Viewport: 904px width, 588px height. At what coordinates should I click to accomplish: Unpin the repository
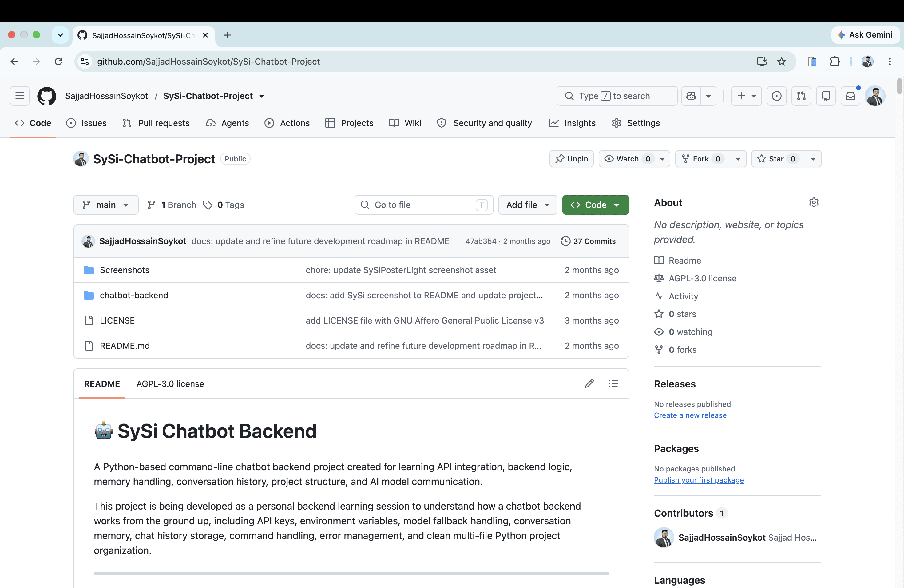click(571, 159)
